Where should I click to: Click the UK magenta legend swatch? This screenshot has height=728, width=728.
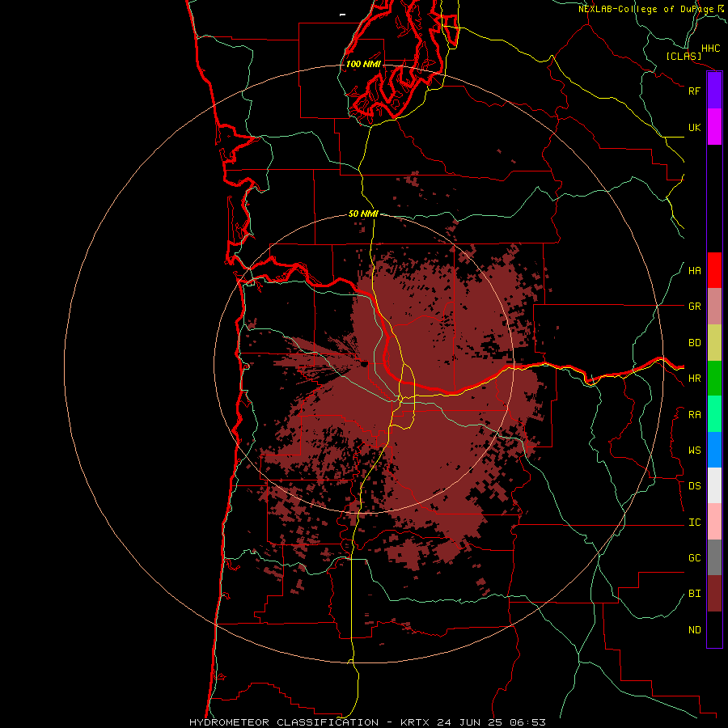pos(714,127)
